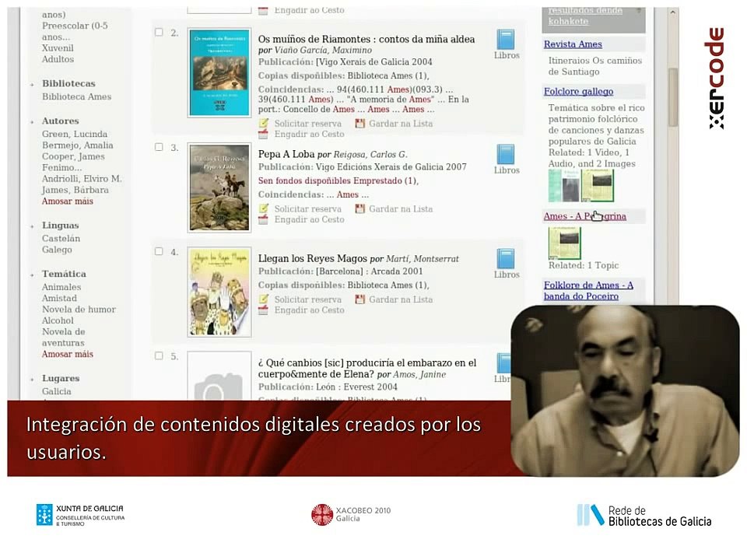Viewport: 747px width, 560px height.
Task: Filter by author Green, Lucinda
Action: pos(75,135)
